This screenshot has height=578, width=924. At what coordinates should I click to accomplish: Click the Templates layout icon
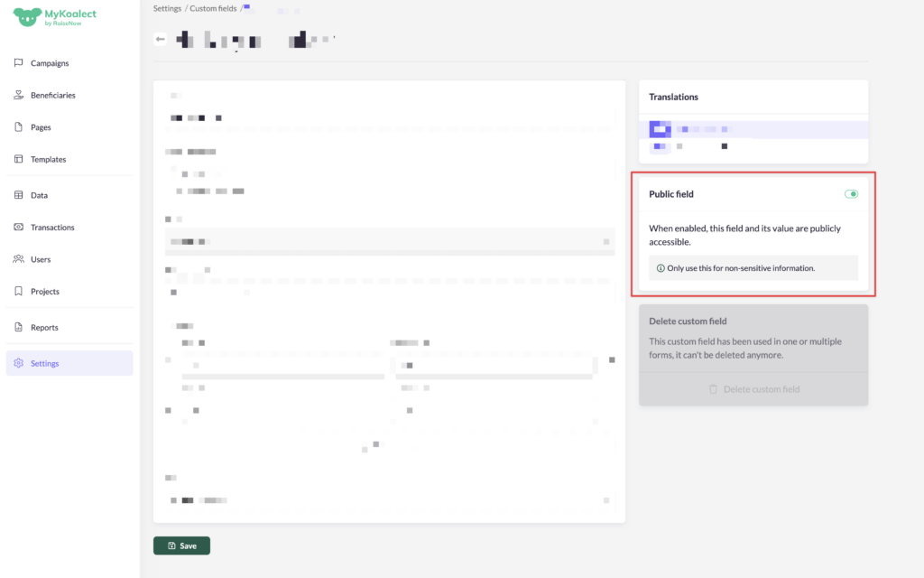pyautogui.click(x=19, y=159)
